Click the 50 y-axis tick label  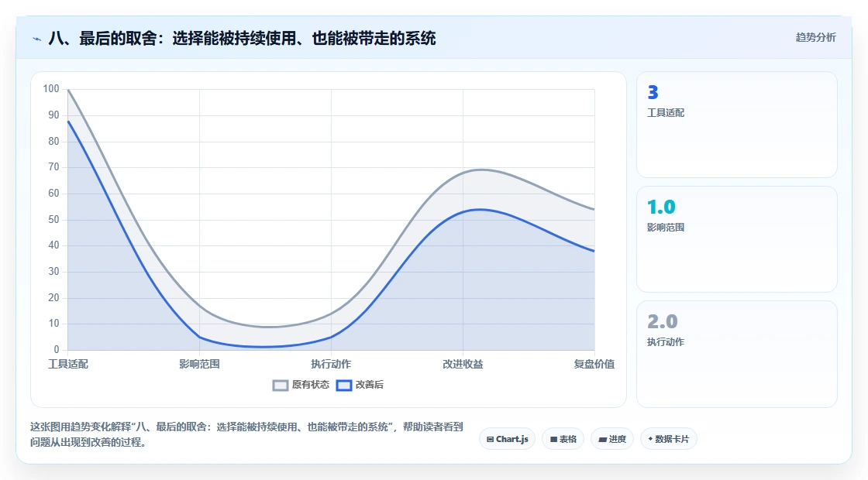pos(53,220)
